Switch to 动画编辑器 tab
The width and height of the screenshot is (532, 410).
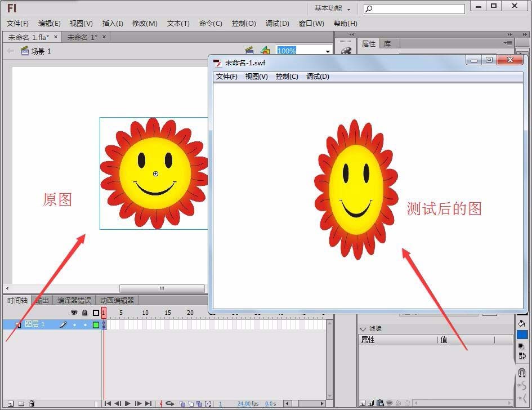117,300
